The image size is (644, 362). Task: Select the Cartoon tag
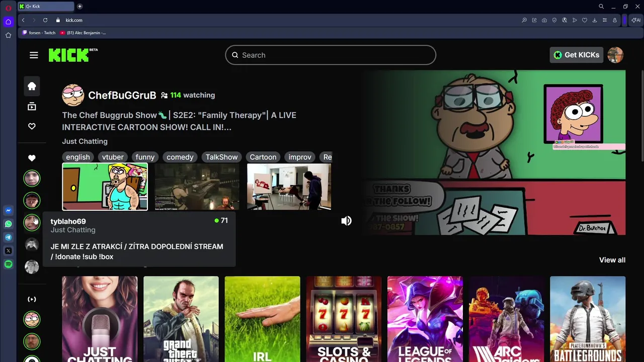pos(263,157)
